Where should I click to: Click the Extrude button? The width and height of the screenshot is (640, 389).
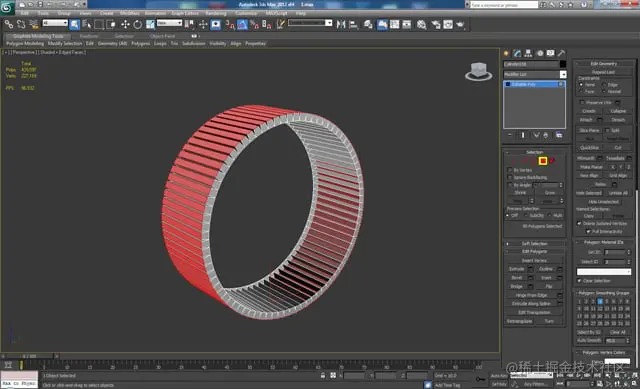pos(517,269)
